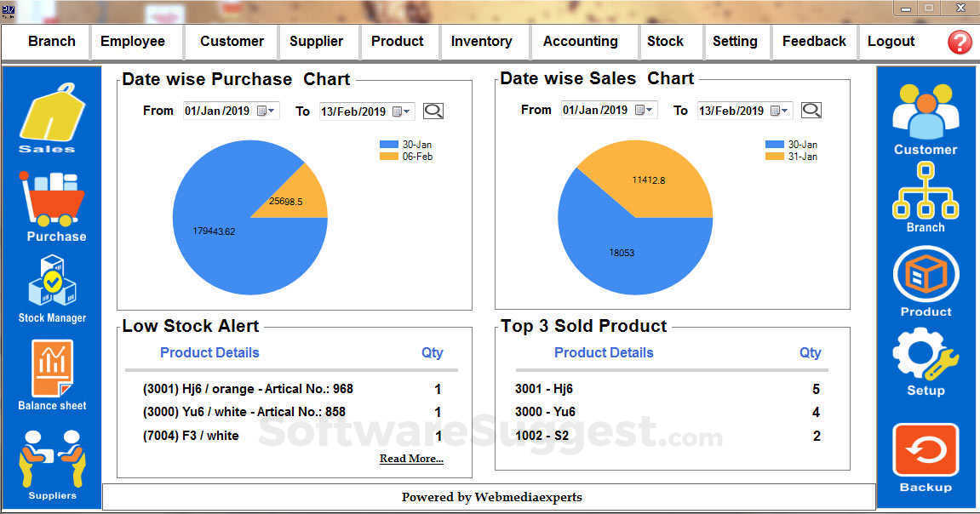
Task: Open the Accounting menu
Action: click(580, 41)
